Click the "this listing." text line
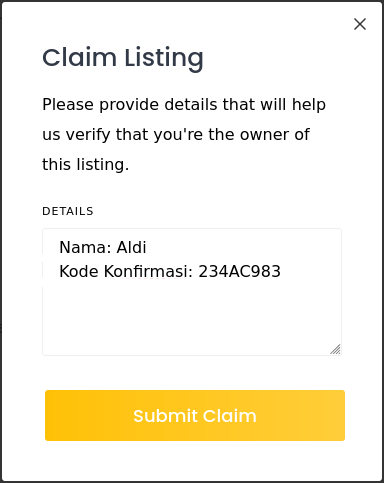 pyautogui.click(x=86, y=165)
